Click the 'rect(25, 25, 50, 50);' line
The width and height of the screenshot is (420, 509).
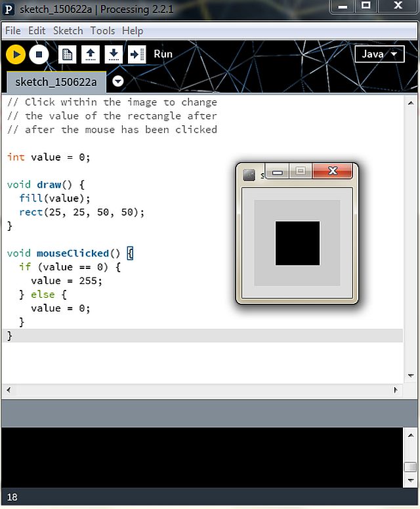[81, 213]
